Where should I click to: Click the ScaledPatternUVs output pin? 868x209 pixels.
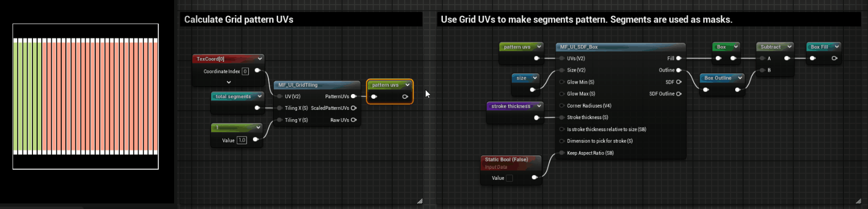point(354,108)
